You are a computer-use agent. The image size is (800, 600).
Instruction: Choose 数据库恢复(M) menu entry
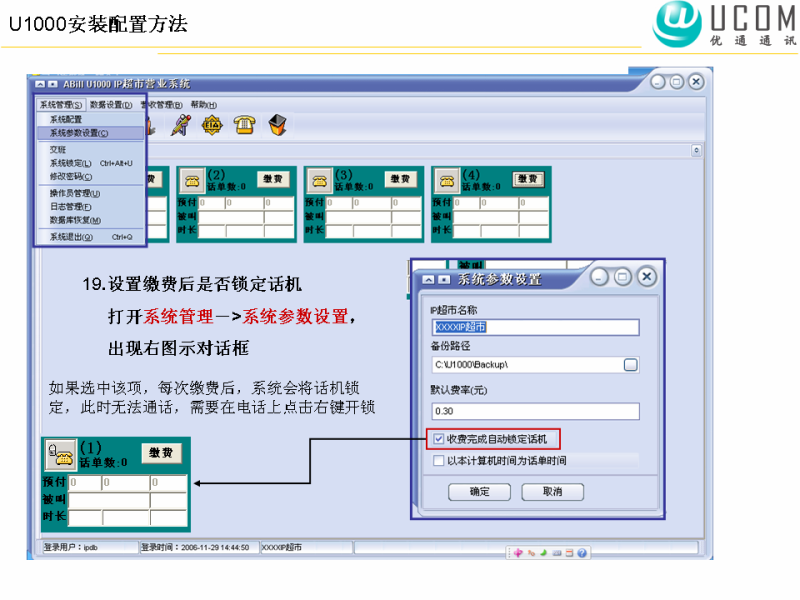pos(90,220)
